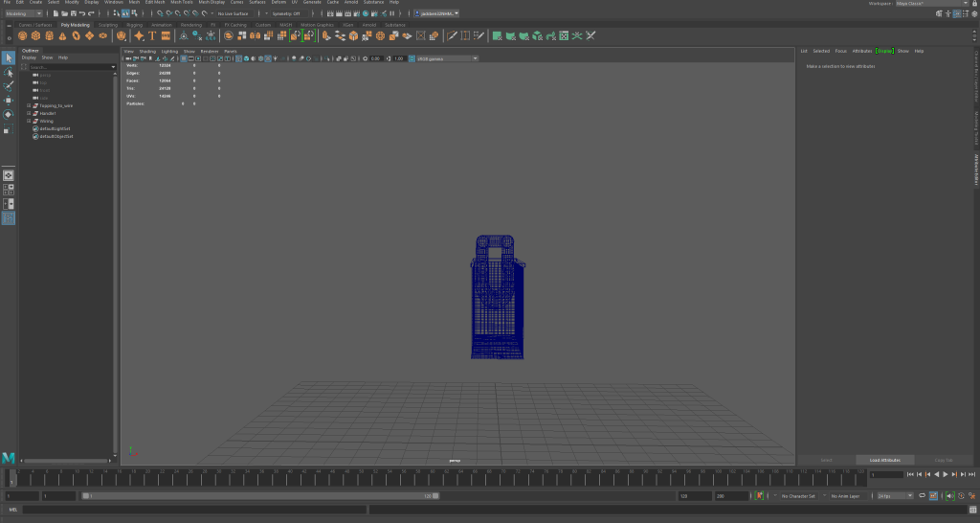Switch to the Sculpting shelf tab
Viewport: 980px width, 523px height.
[x=107, y=25]
